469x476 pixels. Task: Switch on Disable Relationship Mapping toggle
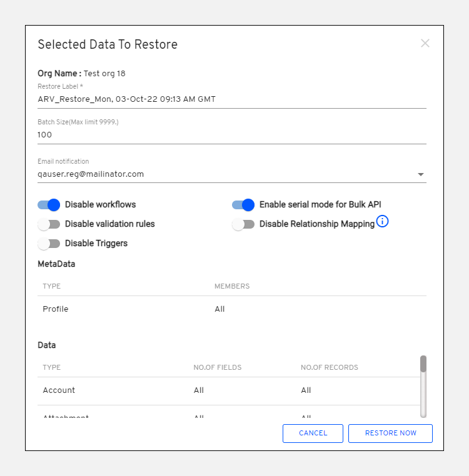tap(243, 224)
